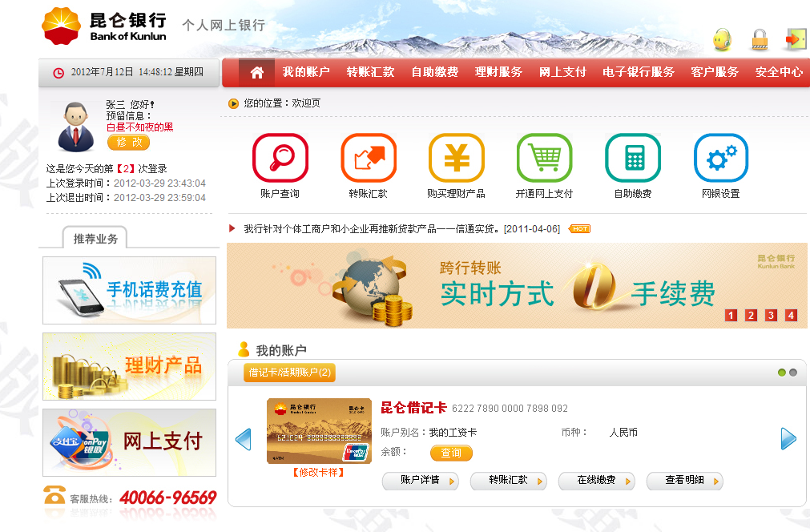Select the 借记卡/活期账户(2) tab

[289, 373]
